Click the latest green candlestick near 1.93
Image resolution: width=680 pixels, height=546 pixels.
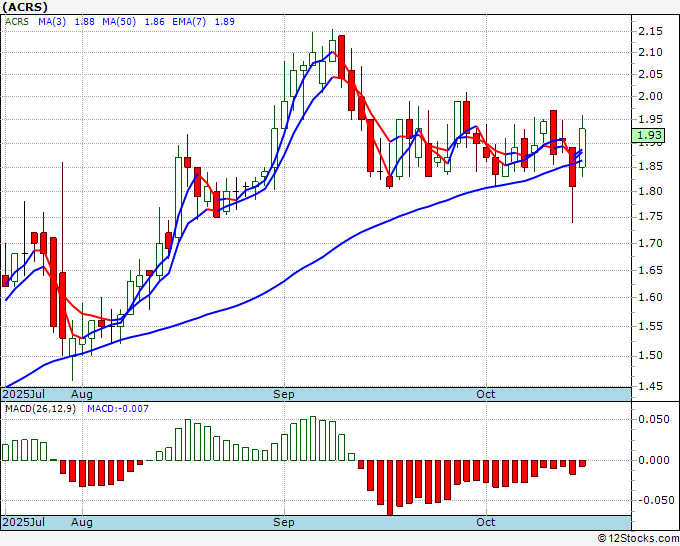coord(582,147)
